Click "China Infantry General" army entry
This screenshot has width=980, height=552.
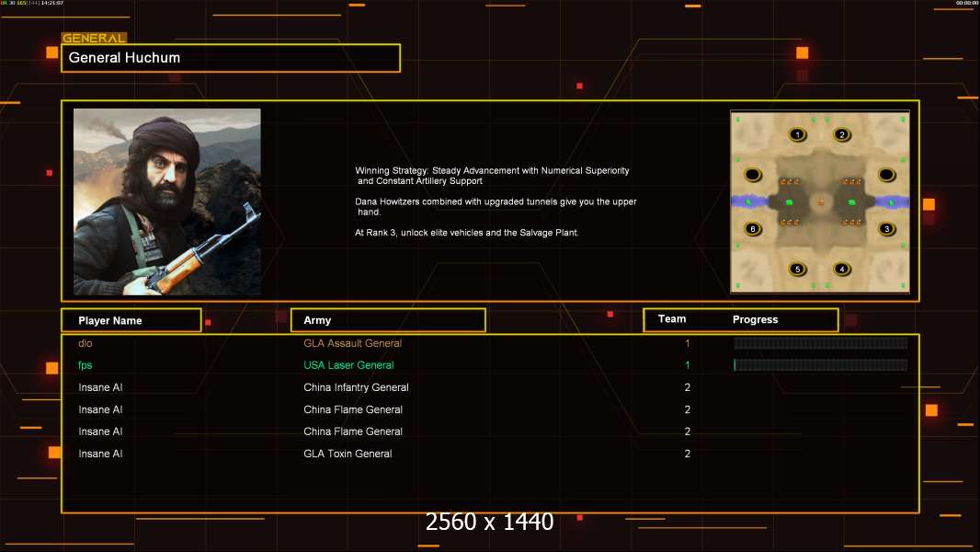[x=357, y=387]
